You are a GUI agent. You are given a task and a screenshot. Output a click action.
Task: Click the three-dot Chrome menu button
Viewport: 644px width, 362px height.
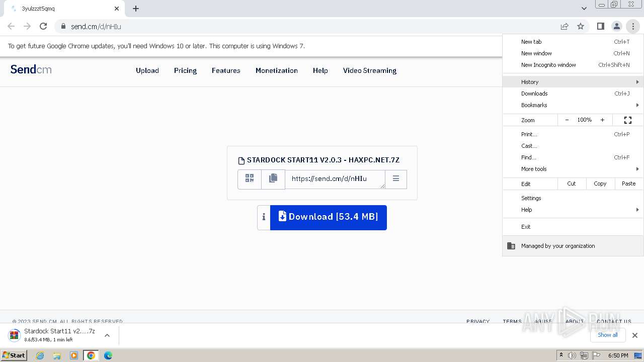633,26
